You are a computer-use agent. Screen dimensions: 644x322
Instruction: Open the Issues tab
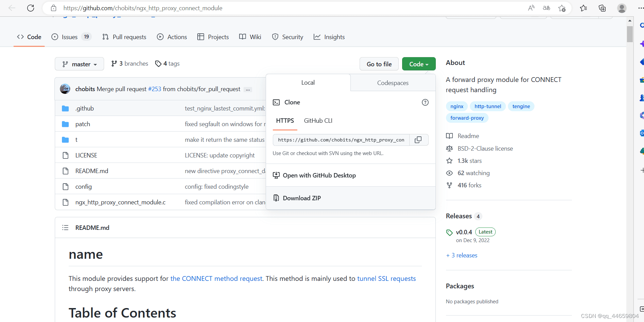pyautogui.click(x=70, y=37)
